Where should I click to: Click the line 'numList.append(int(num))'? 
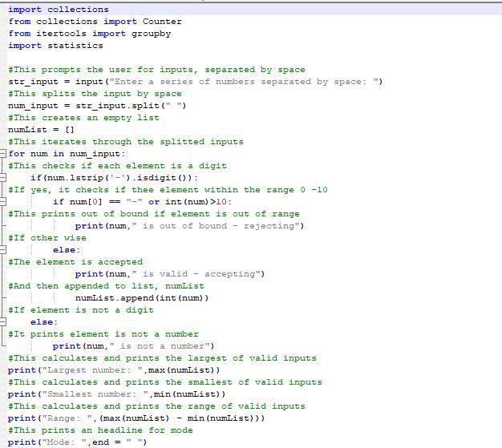pyautogui.click(x=142, y=298)
